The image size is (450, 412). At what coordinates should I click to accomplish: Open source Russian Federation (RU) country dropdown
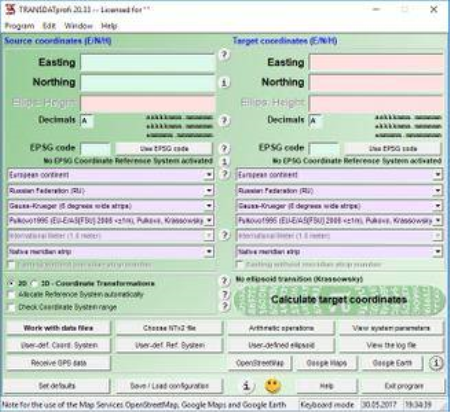coord(111,191)
